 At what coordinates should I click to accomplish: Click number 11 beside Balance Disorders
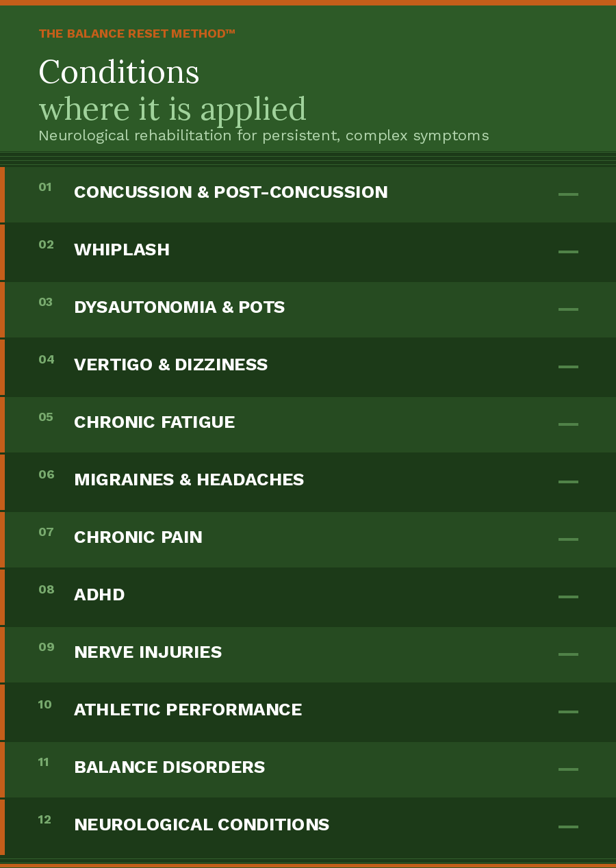pyautogui.click(x=44, y=762)
